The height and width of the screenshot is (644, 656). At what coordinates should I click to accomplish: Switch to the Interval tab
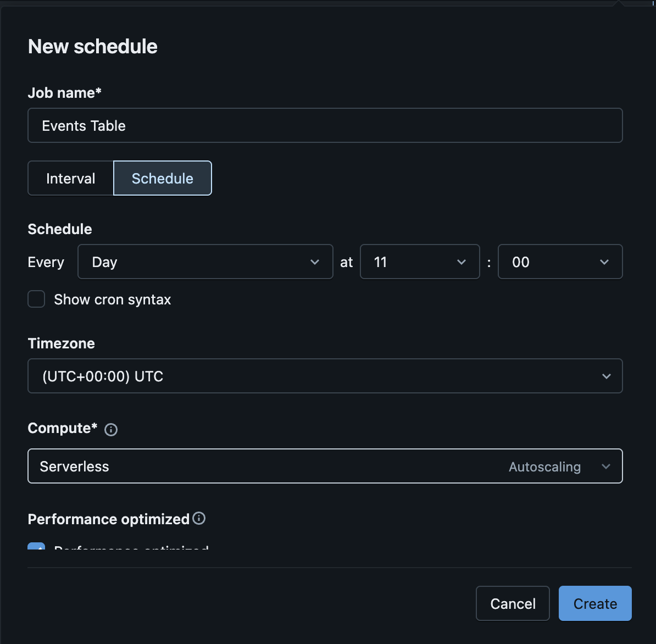[71, 178]
